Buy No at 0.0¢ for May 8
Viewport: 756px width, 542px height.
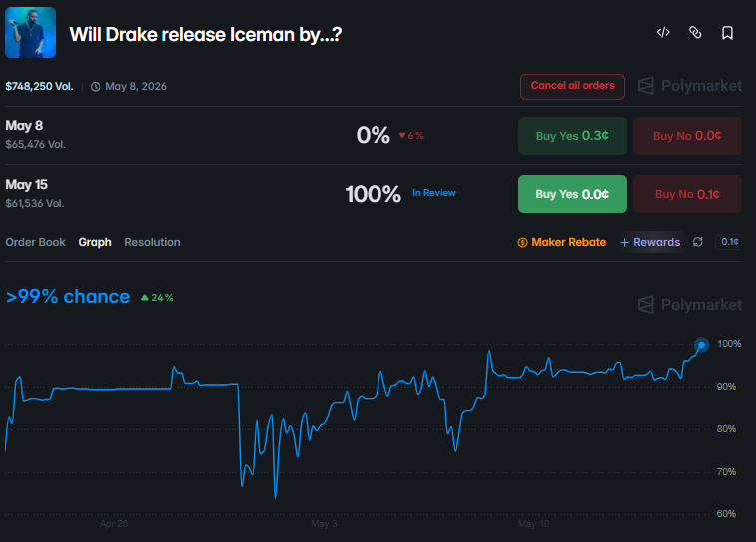(687, 136)
